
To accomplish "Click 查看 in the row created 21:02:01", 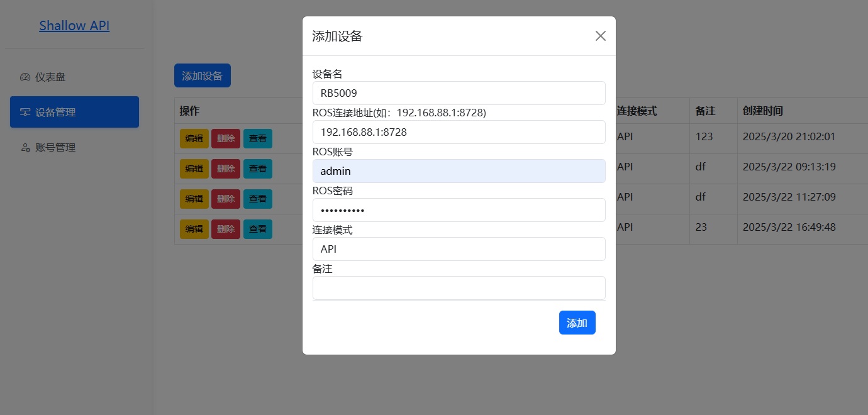I will [258, 138].
